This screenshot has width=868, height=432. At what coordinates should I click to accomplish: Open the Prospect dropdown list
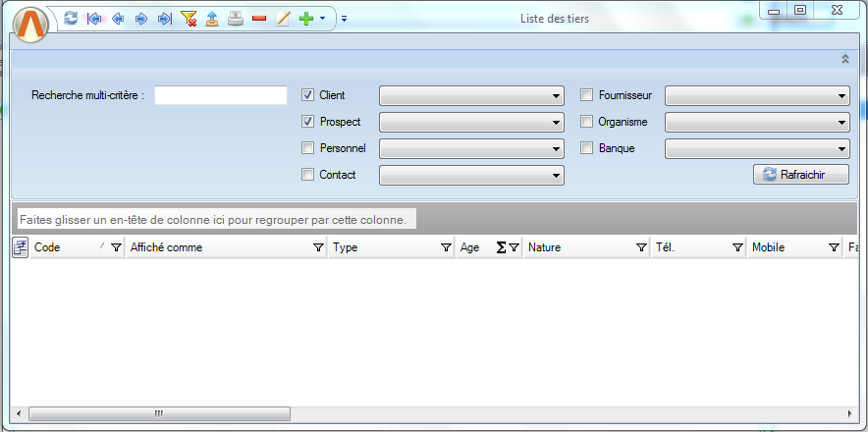[x=471, y=123]
